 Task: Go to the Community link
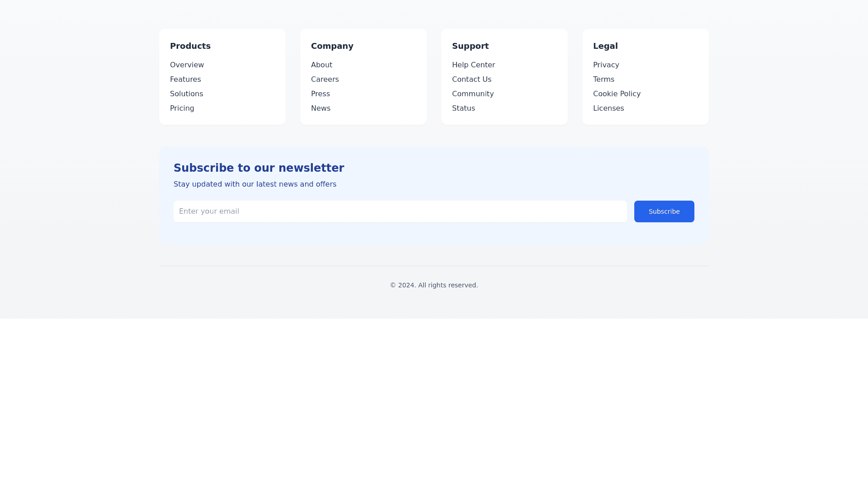472,94
